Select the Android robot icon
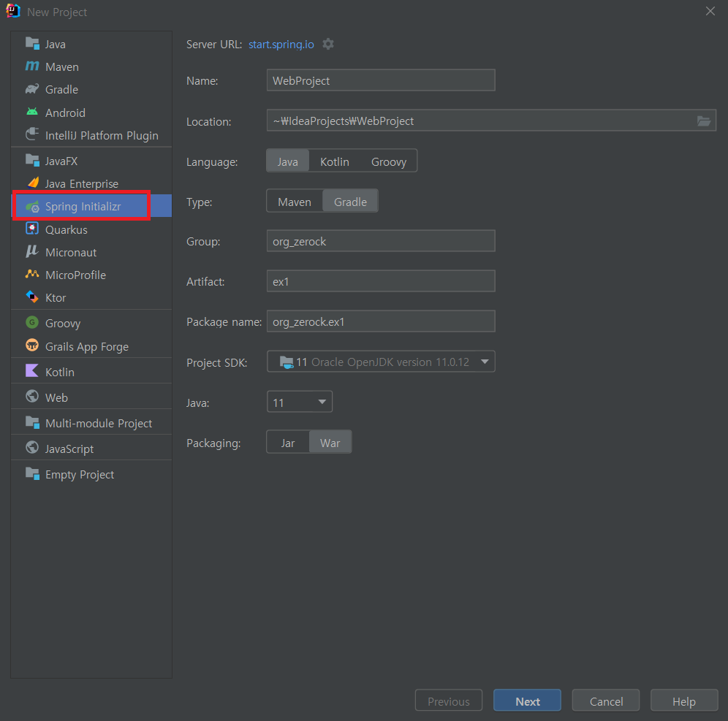Screen dimensions: 728x721 (x=32, y=112)
